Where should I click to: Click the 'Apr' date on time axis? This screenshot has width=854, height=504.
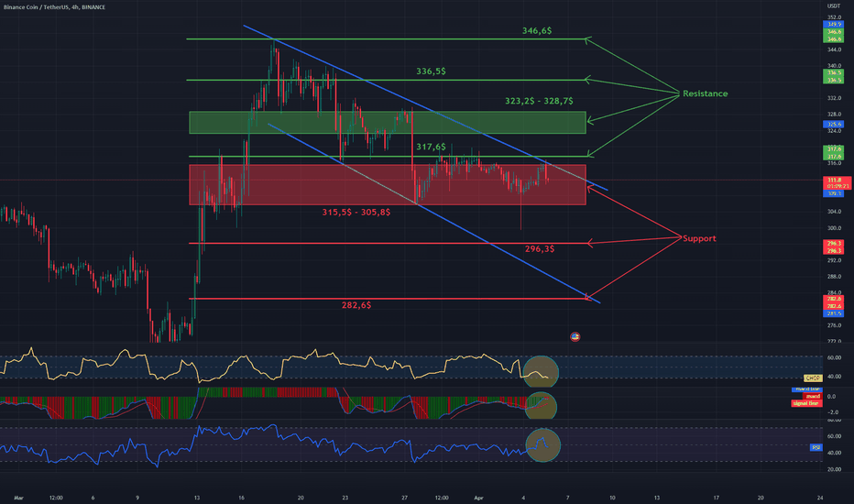tap(478, 498)
